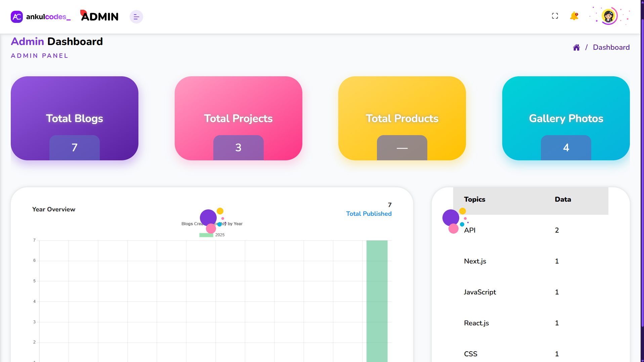Open the Gallery Photos card
The height and width of the screenshot is (362, 644).
pos(566,118)
